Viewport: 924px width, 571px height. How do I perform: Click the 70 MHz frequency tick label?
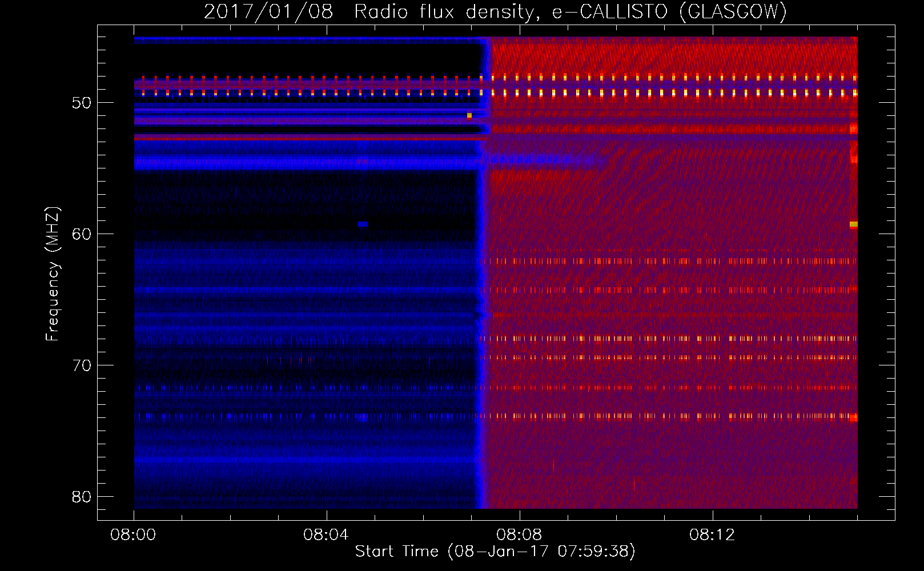(x=82, y=365)
